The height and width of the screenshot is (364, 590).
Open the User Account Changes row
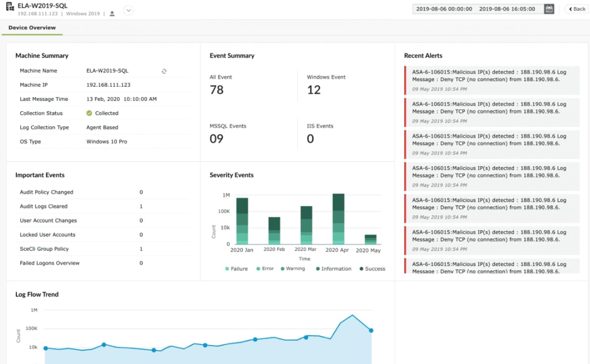103,220
